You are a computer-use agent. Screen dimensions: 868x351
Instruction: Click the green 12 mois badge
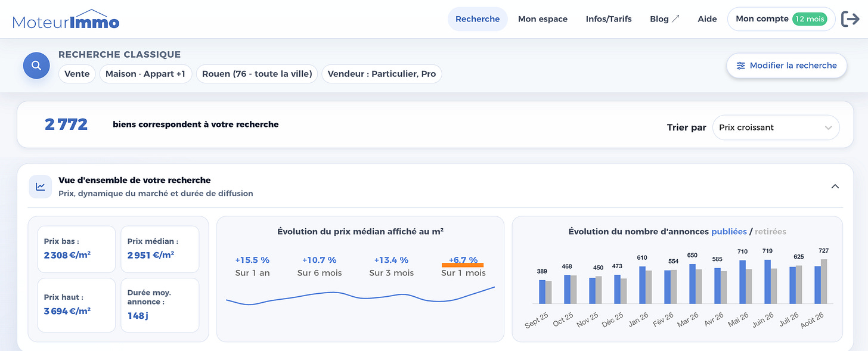click(810, 19)
